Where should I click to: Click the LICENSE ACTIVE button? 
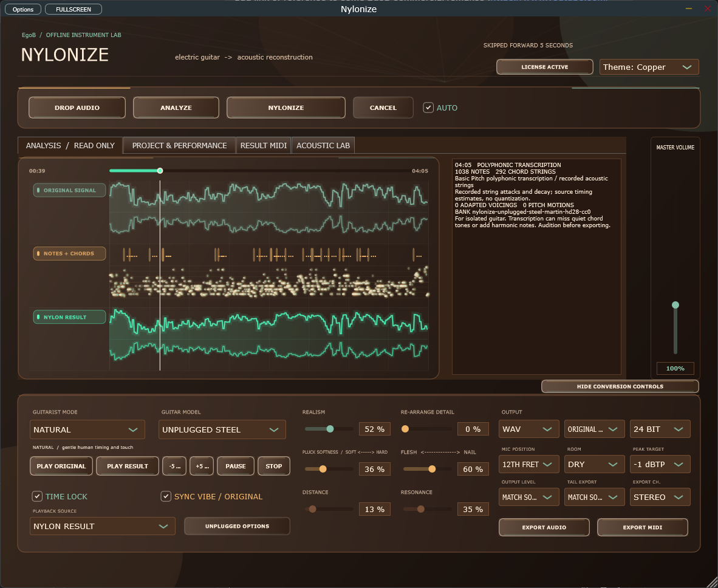(x=544, y=67)
